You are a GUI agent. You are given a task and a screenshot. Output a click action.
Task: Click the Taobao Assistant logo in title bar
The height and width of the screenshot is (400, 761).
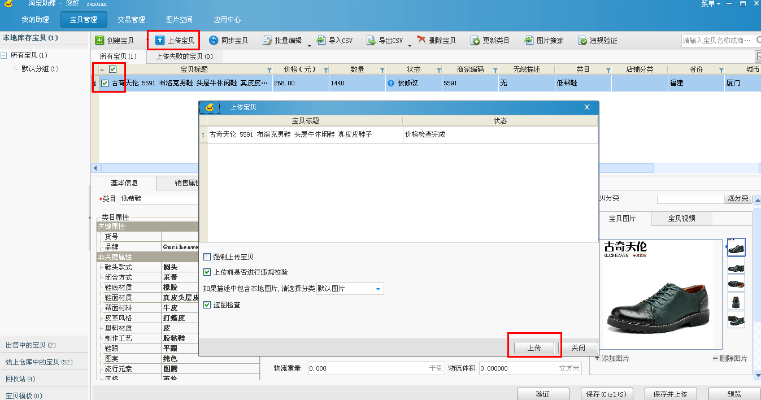[8, 3]
